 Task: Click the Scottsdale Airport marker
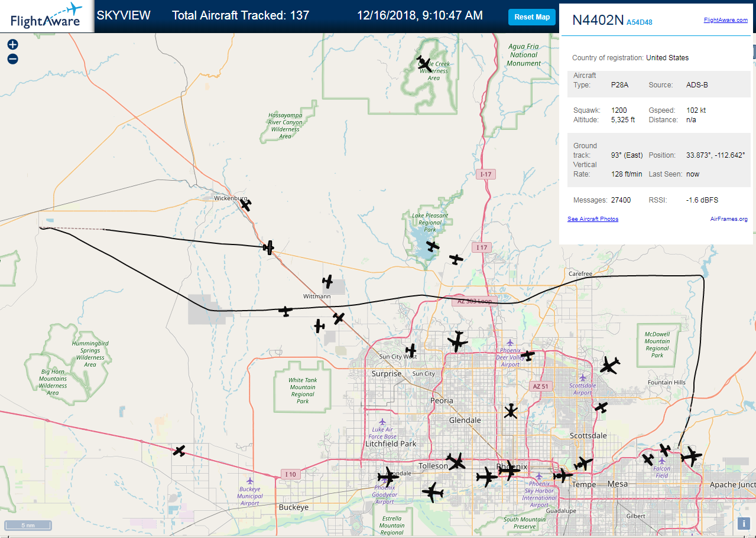point(582,377)
